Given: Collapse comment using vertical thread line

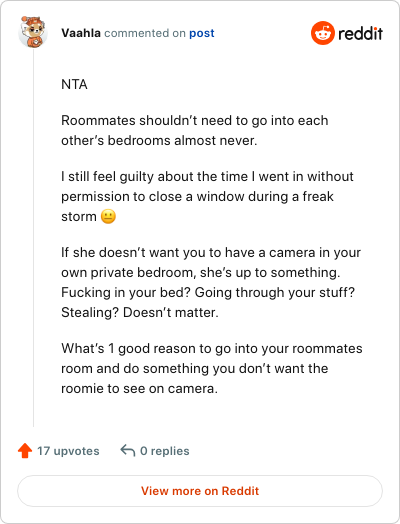Looking at the screenshot, I should (33, 238).
